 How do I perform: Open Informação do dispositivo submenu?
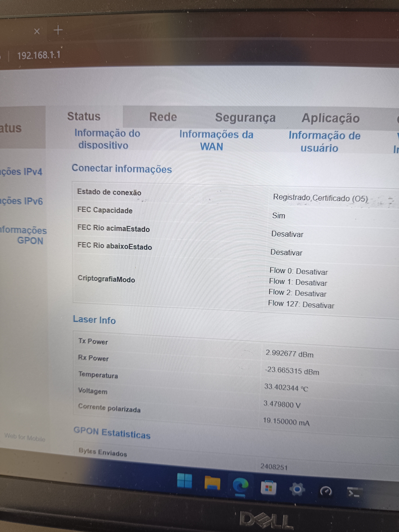(x=107, y=139)
